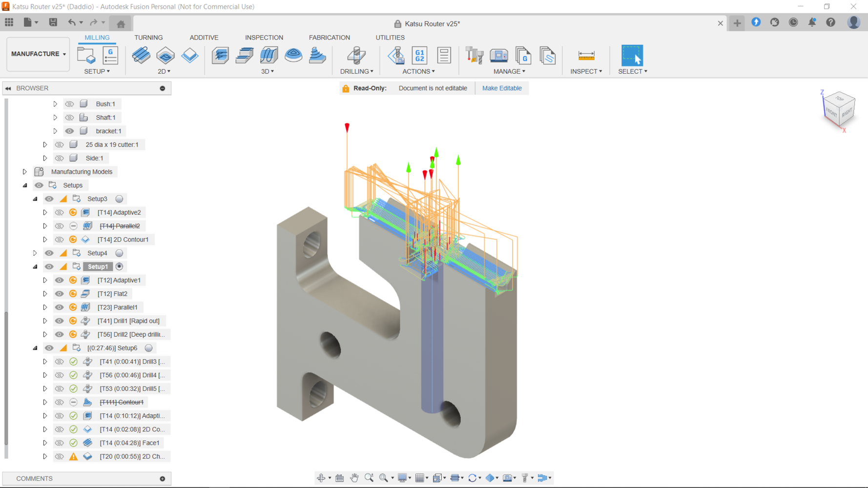The width and height of the screenshot is (868, 488).
Task: Expand the COMMENTS panel
Action: 163,479
